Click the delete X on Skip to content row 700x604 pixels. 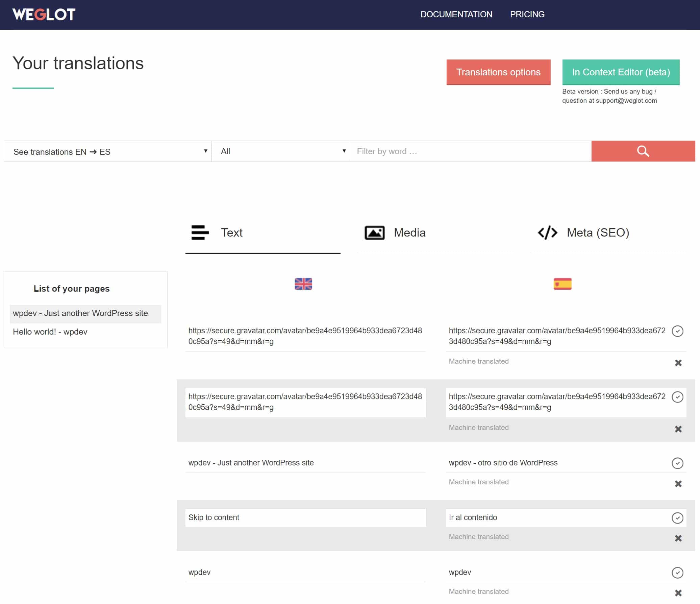pos(678,537)
